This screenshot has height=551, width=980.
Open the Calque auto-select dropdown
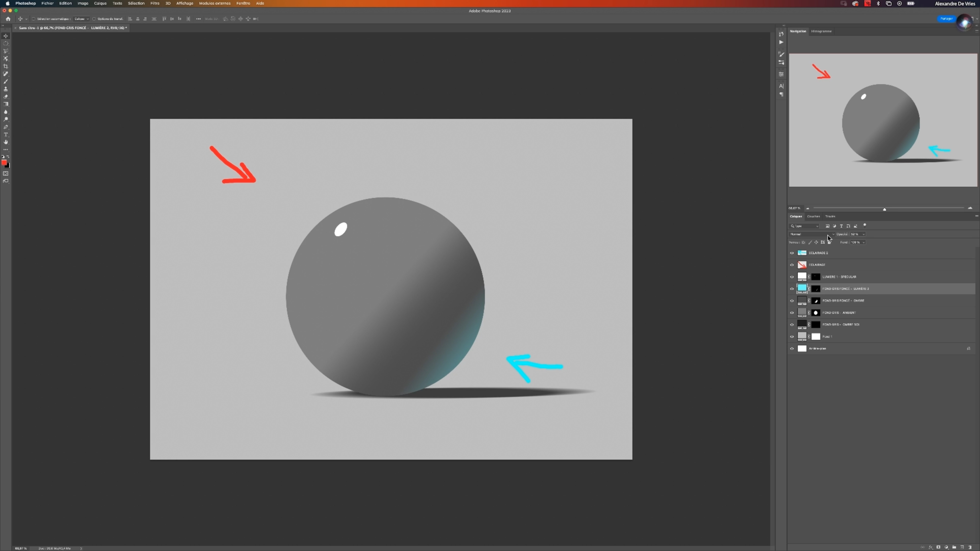[x=81, y=19]
